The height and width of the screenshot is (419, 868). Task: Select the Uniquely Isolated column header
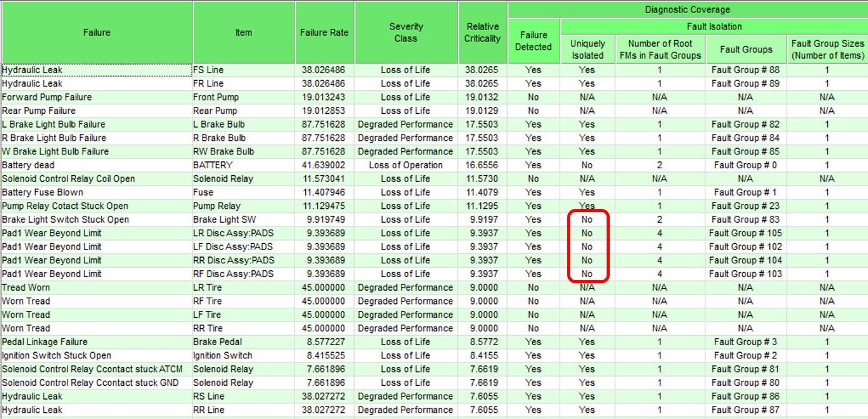click(587, 49)
